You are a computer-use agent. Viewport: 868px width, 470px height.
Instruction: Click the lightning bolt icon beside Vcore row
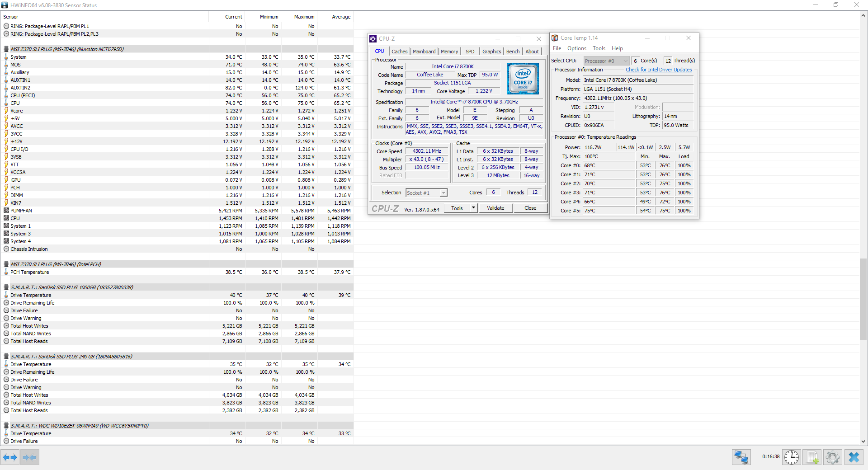[6, 111]
